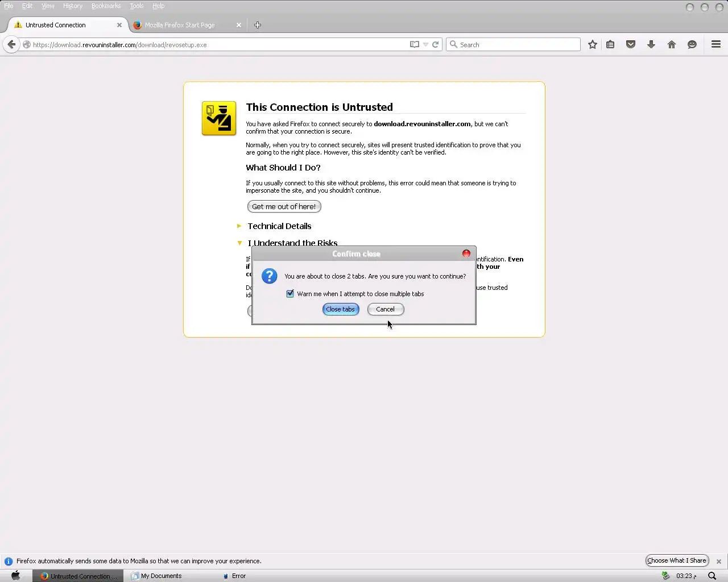This screenshot has height=582, width=728.
Task: Close the Untrusted Connection tab
Action: pos(119,25)
